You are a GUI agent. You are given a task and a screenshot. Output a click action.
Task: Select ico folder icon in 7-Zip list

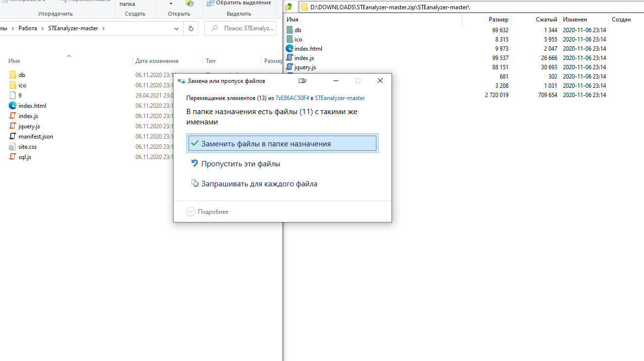click(x=290, y=40)
